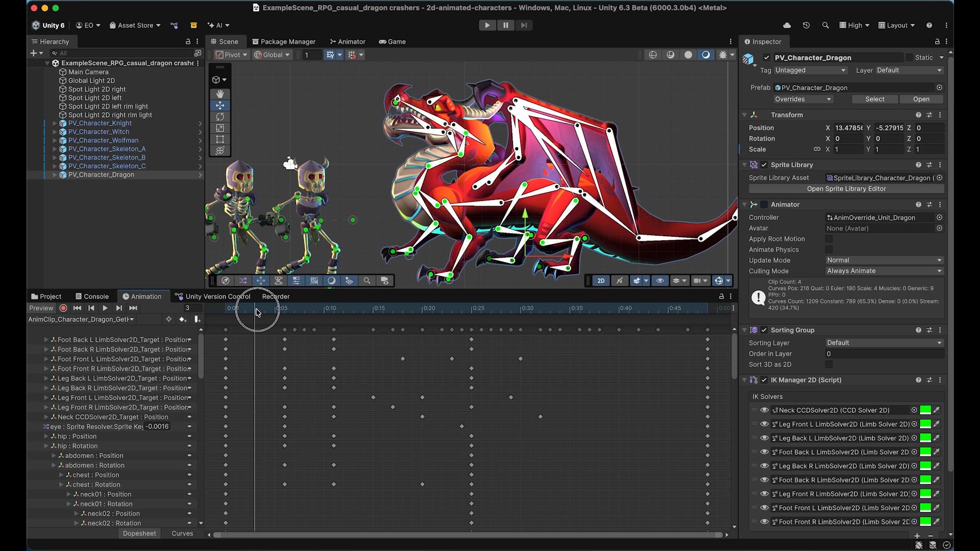The width and height of the screenshot is (980, 551).
Task: Click the prefab Select button
Action: (875, 99)
